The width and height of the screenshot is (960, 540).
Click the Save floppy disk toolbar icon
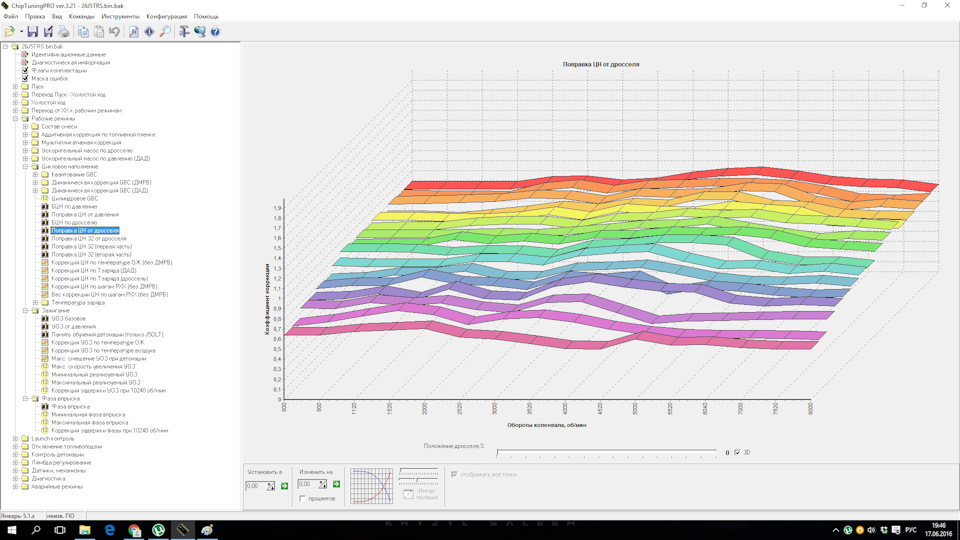pos(33,32)
